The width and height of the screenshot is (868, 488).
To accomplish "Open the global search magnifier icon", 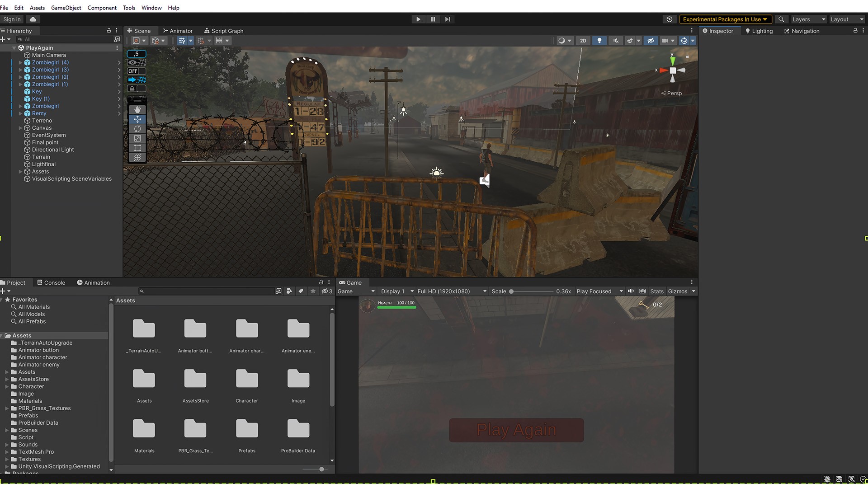I will pos(781,19).
